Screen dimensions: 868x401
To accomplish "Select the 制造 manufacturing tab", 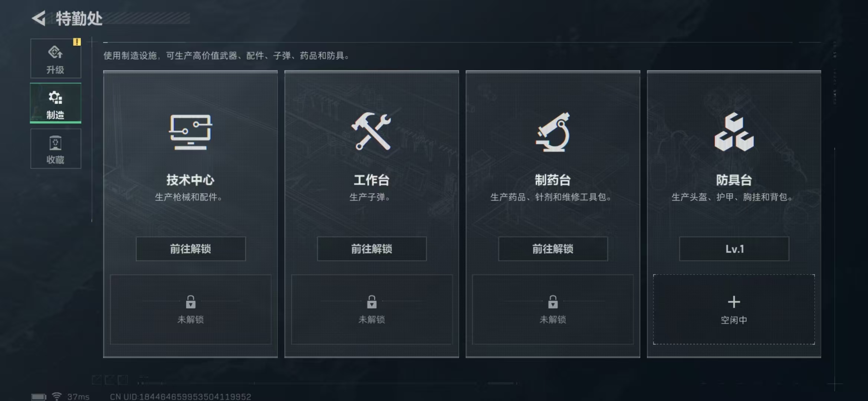I will pyautogui.click(x=56, y=103).
